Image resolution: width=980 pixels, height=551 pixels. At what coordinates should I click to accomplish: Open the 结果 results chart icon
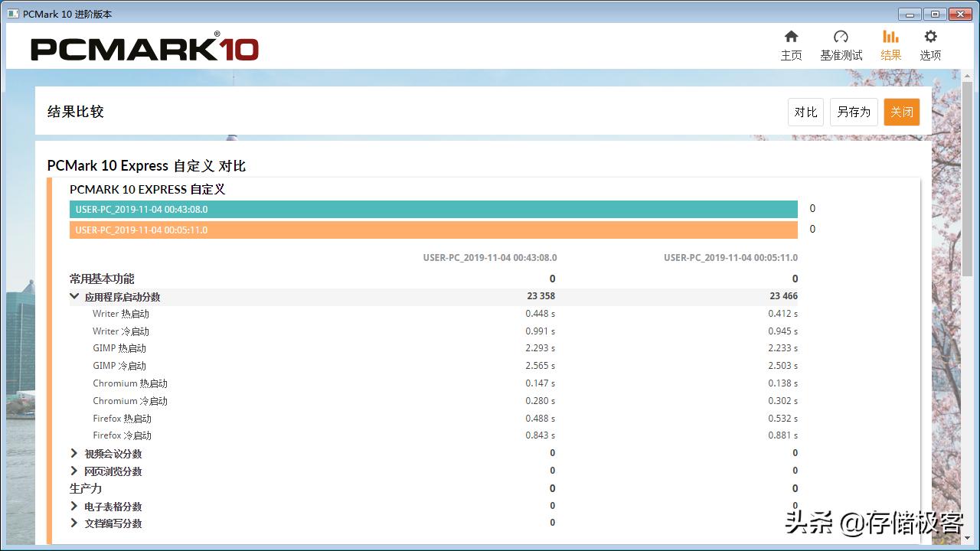[x=890, y=37]
